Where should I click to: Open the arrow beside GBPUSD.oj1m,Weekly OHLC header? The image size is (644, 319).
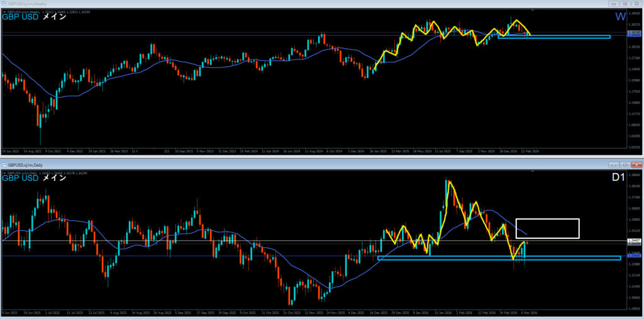4,12
